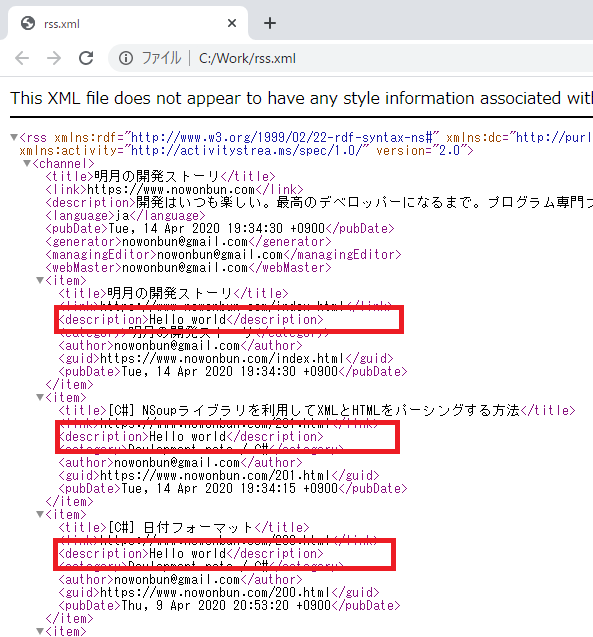
Task: Click the pubDate Thu, 9 Apr 2020 line
Action: [229, 606]
